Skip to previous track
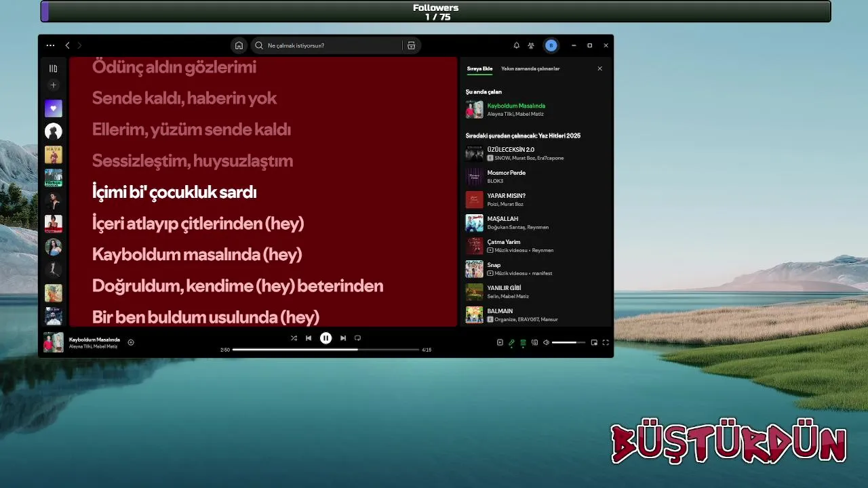Screen dimensions: 868x488 click(309, 338)
